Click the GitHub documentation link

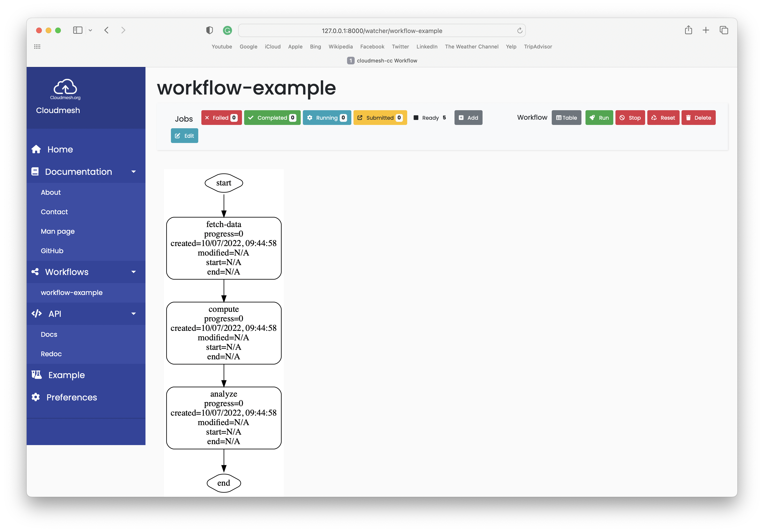click(52, 251)
